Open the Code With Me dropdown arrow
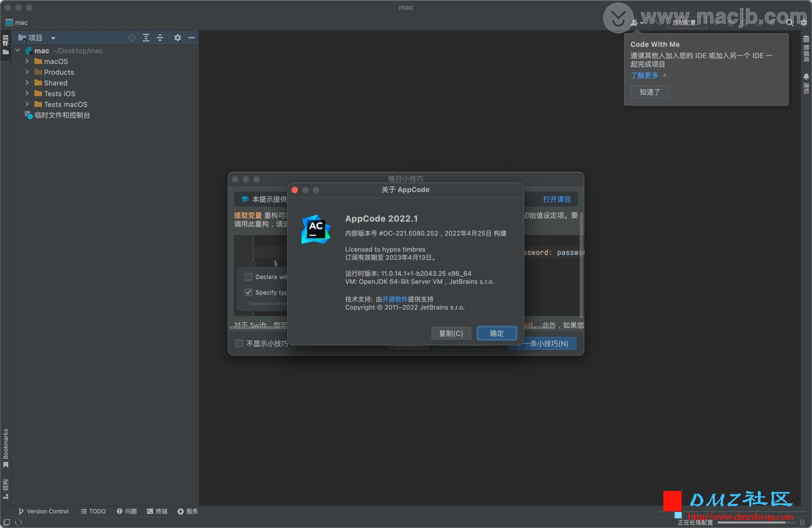This screenshot has width=812, height=528. [641, 23]
